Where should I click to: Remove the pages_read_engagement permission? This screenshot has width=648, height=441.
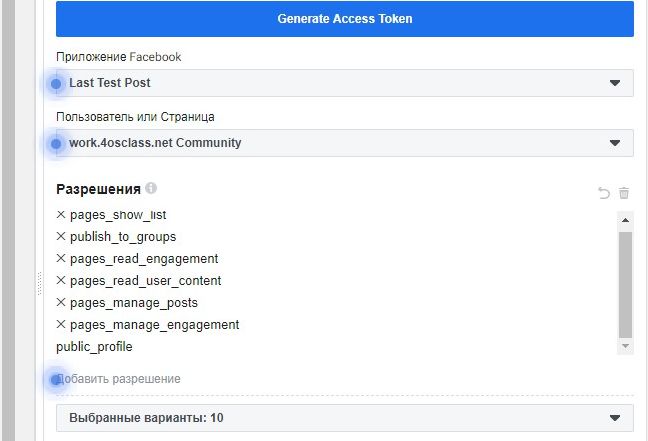pos(61,258)
